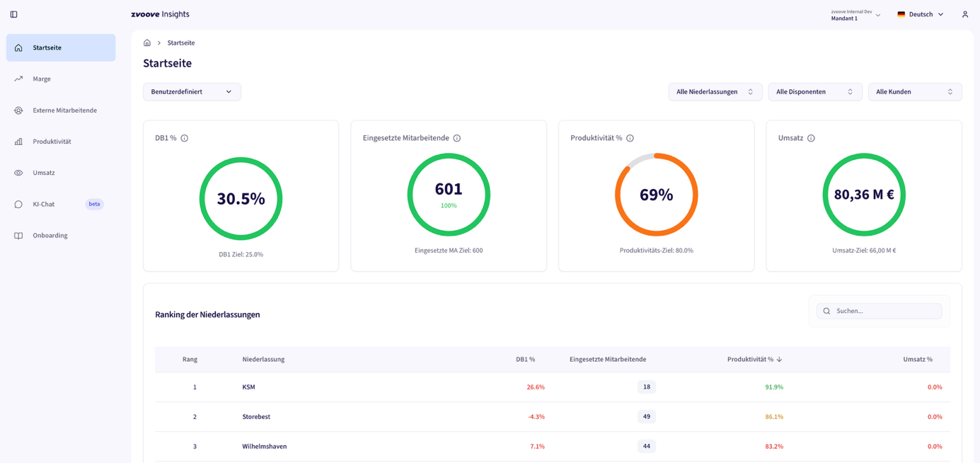The image size is (980, 463).
Task: Open Externe Mitarbeitende page
Action: 64,110
